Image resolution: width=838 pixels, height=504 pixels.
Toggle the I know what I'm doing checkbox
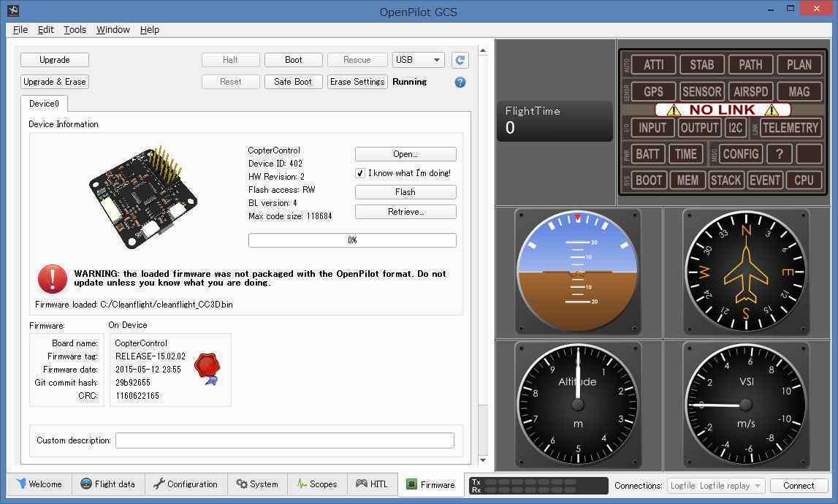(359, 173)
